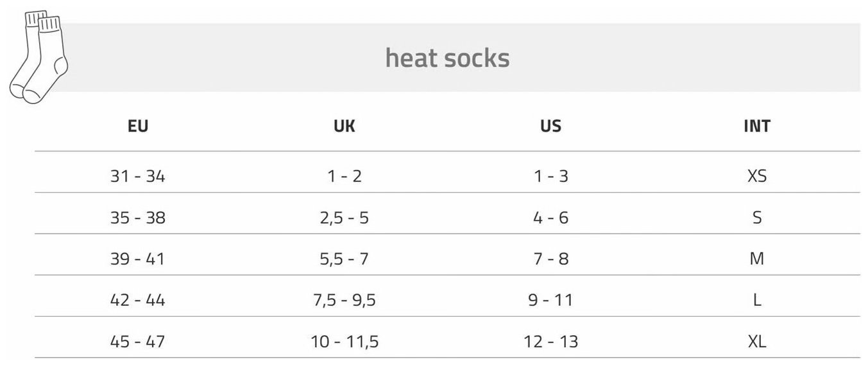The height and width of the screenshot is (366, 868).
Task: Click US size 1 - 3
Action: [x=551, y=176]
